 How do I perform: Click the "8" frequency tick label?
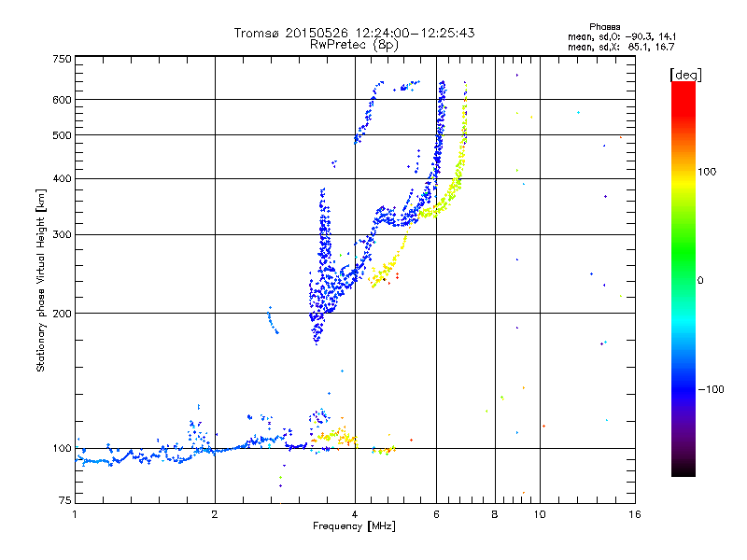(x=495, y=514)
